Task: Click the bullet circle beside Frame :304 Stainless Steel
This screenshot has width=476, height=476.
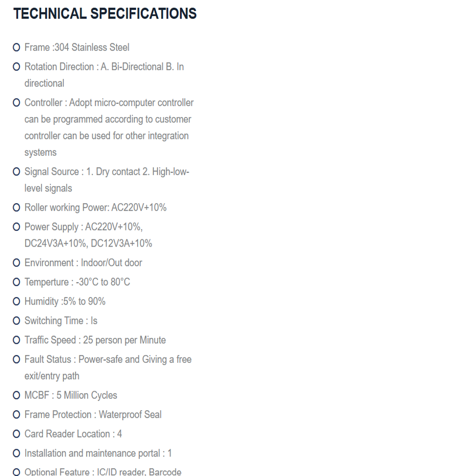Action: [x=16, y=47]
